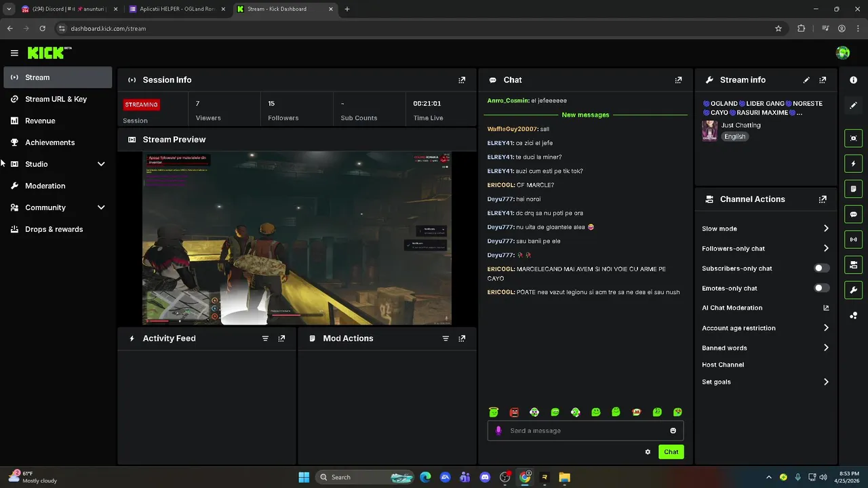Pop out the Stream info panel

pos(823,80)
